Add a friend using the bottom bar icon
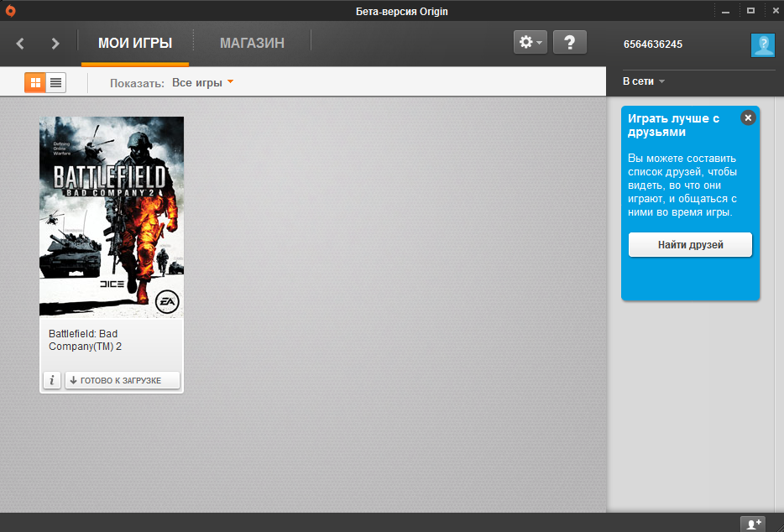 (x=752, y=524)
